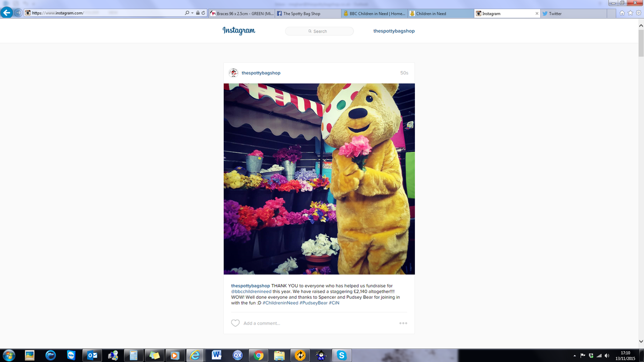Show hidden system tray icons
The image size is (644, 362).
575,355
